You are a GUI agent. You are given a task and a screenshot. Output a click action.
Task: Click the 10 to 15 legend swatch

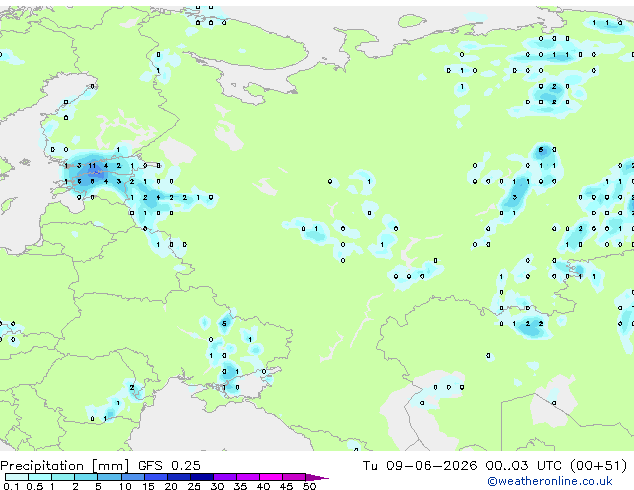(x=132, y=477)
